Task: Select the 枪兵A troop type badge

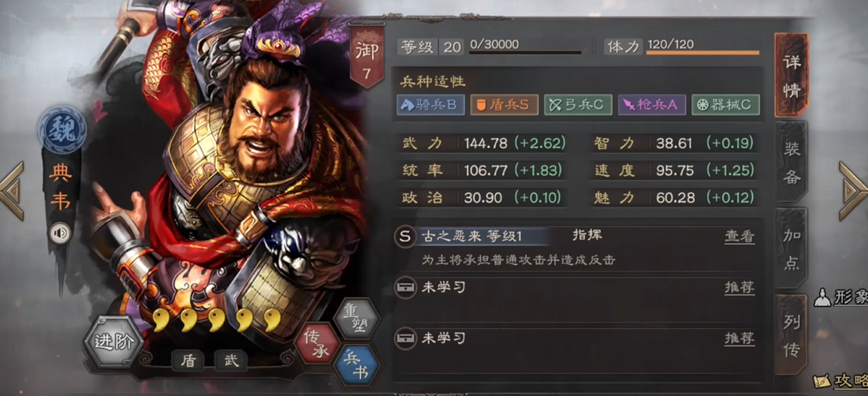Action: pyautogui.click(x=652, y=105)
